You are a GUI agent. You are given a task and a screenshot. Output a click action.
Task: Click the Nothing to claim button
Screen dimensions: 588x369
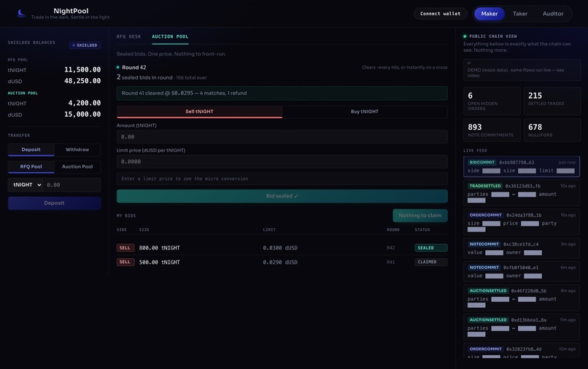click(420, 216)
